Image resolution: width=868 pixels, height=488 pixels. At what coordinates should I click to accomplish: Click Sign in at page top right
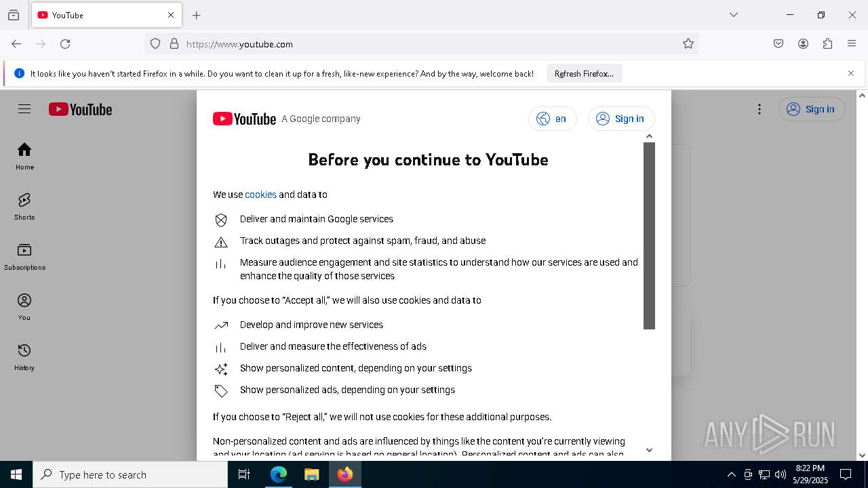pyautogui.click(x=812, y=109)
